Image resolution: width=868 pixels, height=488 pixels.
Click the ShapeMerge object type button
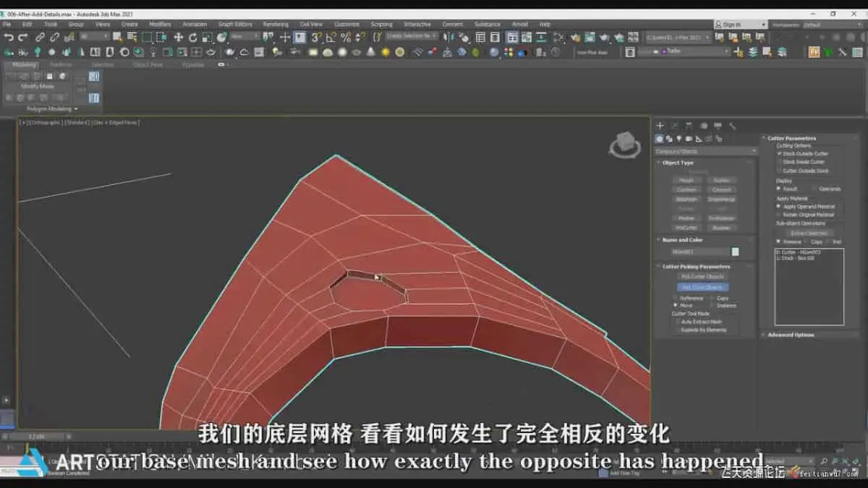[x=721, y=200]
